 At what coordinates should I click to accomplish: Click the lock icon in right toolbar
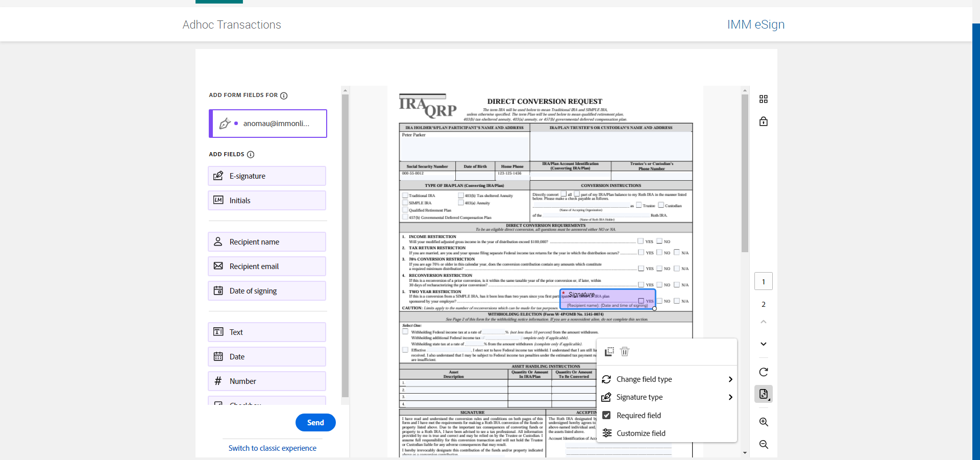point(763,122)
